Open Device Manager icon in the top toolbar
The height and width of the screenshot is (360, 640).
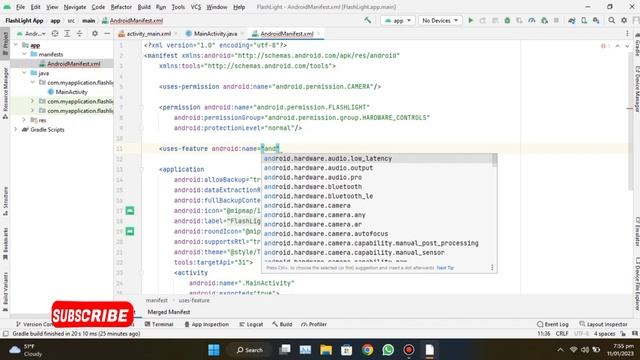(584, 20)
